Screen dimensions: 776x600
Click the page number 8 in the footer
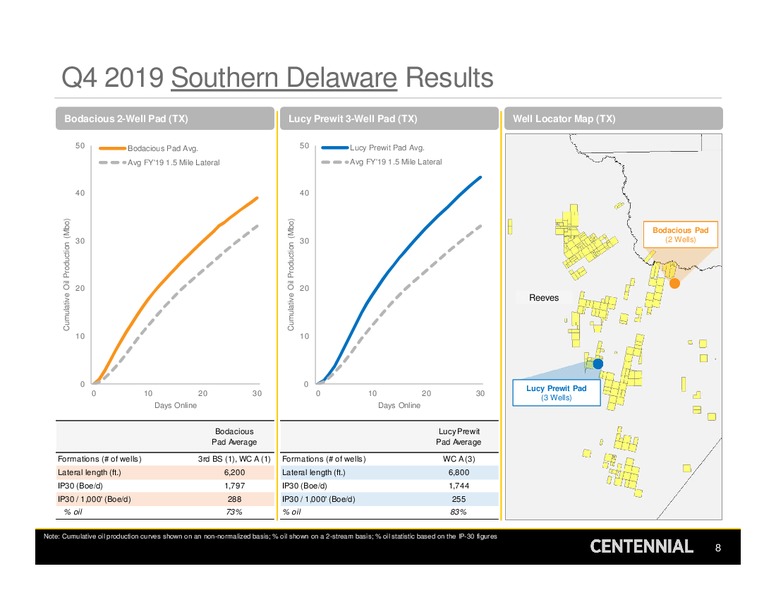(718, 548)
